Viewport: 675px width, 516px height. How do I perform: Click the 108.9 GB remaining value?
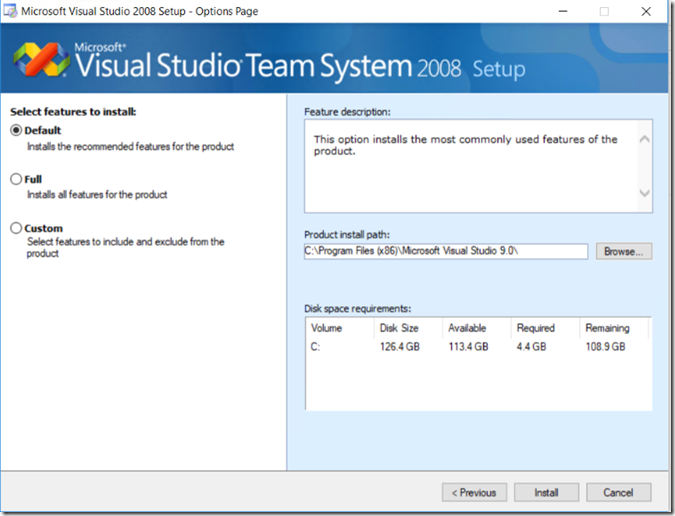tap(605, 347)
